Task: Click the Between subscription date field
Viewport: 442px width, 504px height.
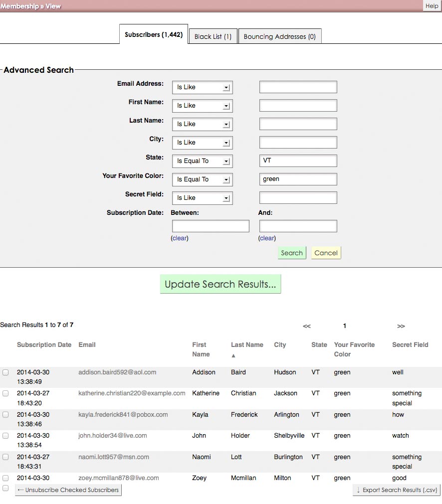Action: click(211, 226)
